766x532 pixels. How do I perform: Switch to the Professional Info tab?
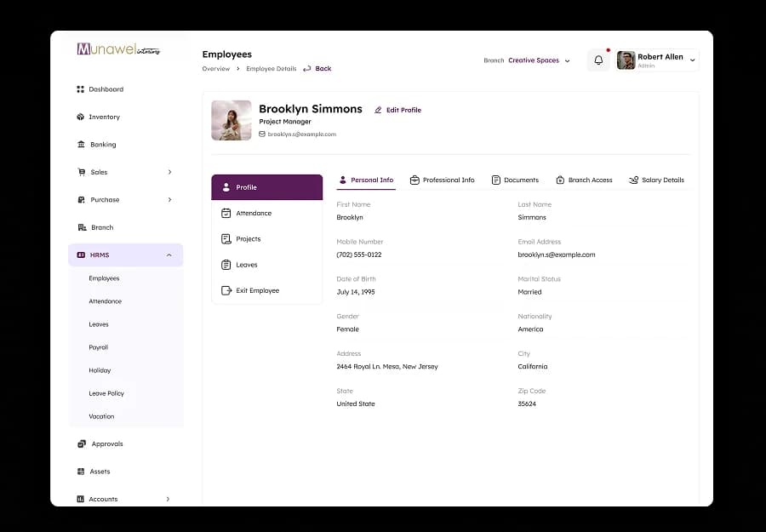tap(442, 180)
